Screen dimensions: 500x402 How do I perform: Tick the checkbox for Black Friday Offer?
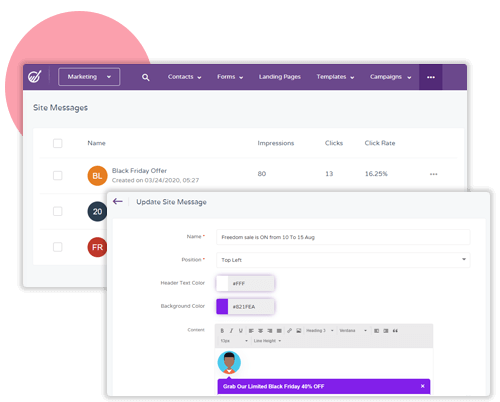(58, 175)
